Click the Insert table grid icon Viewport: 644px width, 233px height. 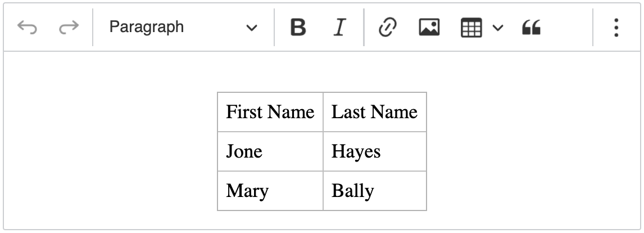click(x=471, y=28)
